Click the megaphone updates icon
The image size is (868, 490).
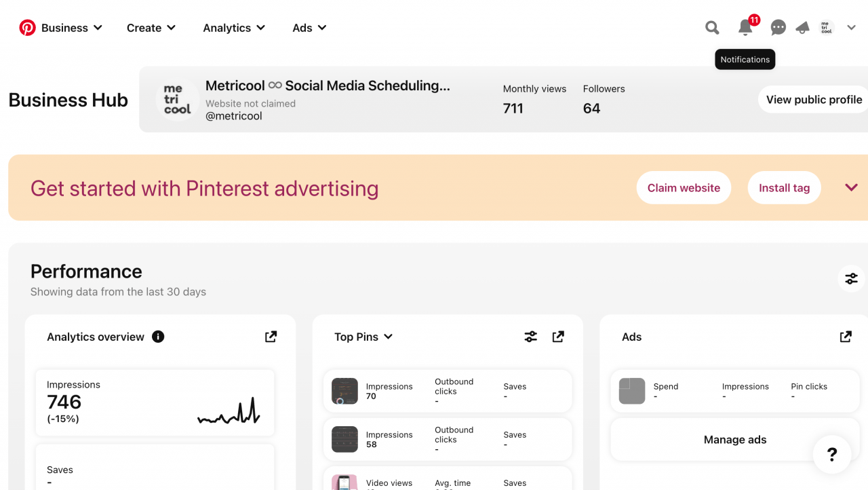click(803, 28)
